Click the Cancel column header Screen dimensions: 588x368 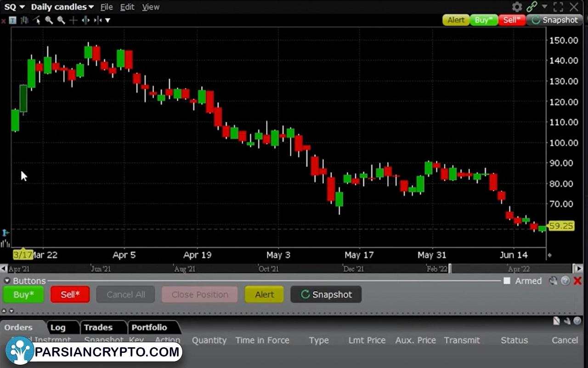tap(565, 340)
